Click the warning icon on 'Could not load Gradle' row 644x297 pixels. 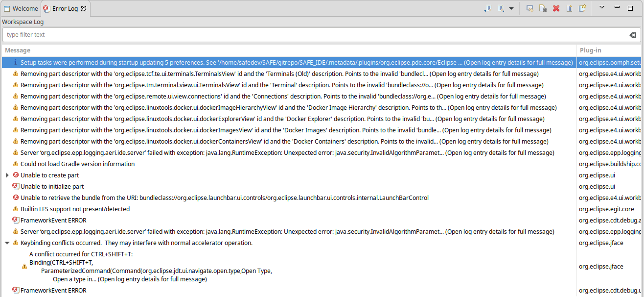(16, 164)
